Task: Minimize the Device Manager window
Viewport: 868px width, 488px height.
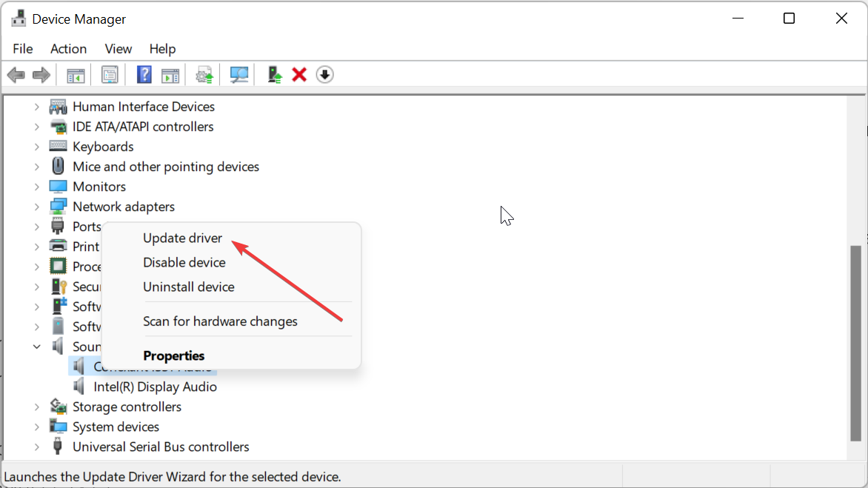Action: pyautogui.click(x=738, y=19)
